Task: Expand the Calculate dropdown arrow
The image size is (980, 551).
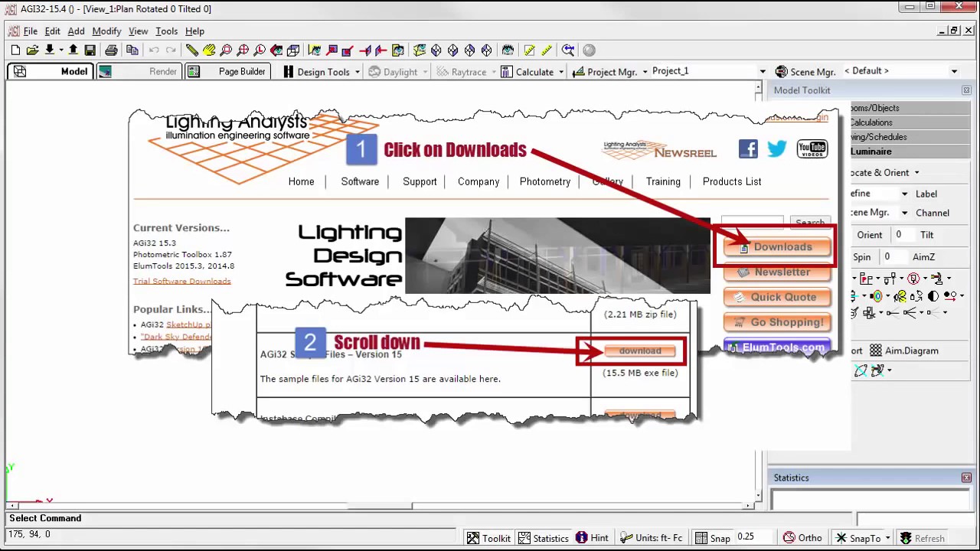Action: (560, 72)
